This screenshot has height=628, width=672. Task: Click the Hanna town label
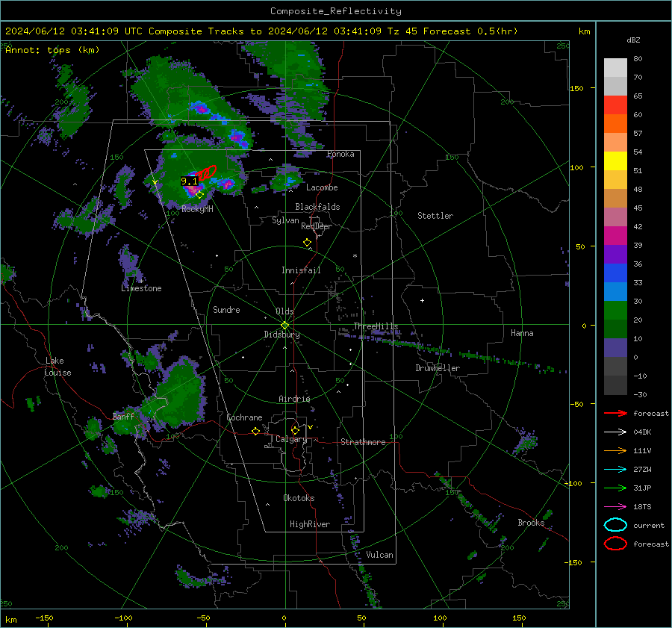pos(522,333)
